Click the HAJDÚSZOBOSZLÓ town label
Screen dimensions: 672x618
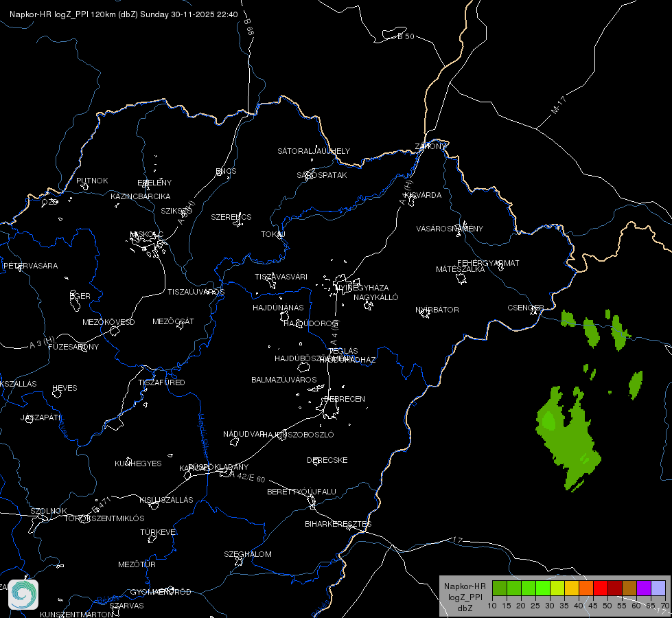pyautogui.click(x=299, y=435)
